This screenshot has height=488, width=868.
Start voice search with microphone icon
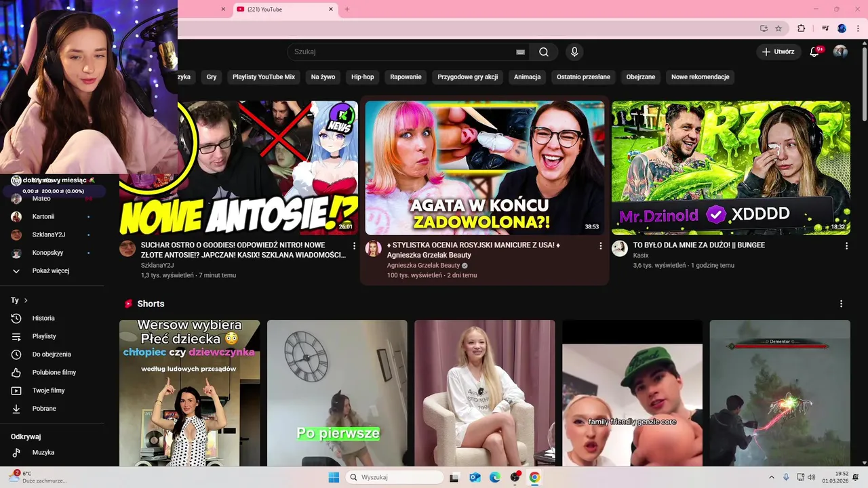[x=574, y=52]
